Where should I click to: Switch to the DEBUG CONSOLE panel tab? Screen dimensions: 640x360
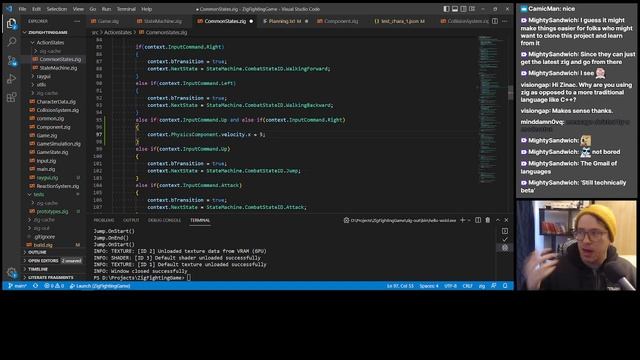[x=164, y=220]
